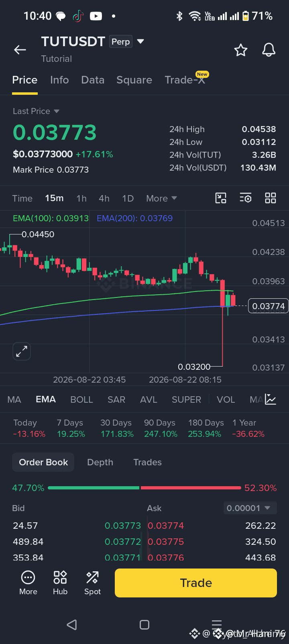The height and width of the screenshot is (644, 289).
Task: Switch to the Info tab
Action: [x=59, y=80]
